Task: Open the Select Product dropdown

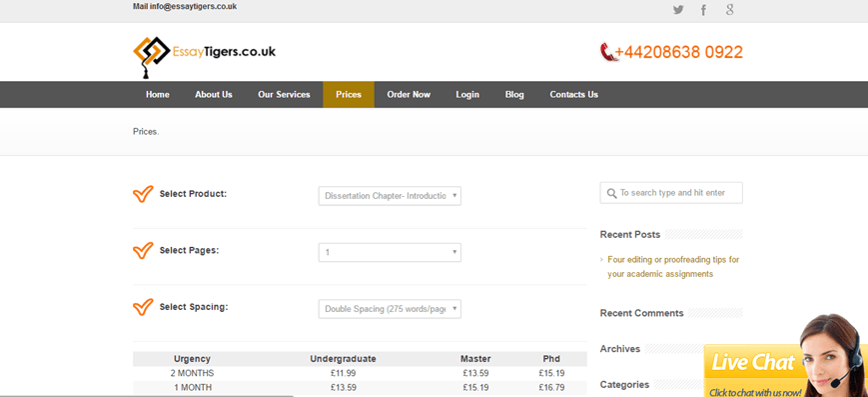Action: pyautogui.click(x=390, y=196)
